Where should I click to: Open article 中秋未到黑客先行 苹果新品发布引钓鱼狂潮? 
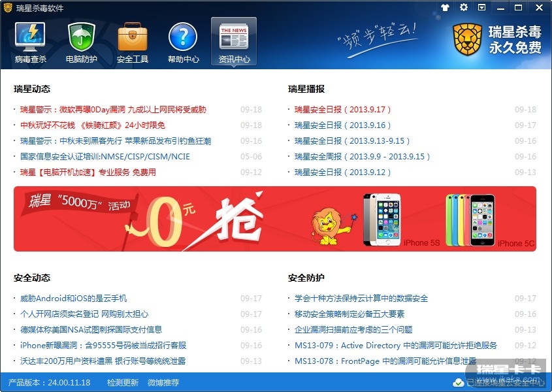click(x=116, y=141)
